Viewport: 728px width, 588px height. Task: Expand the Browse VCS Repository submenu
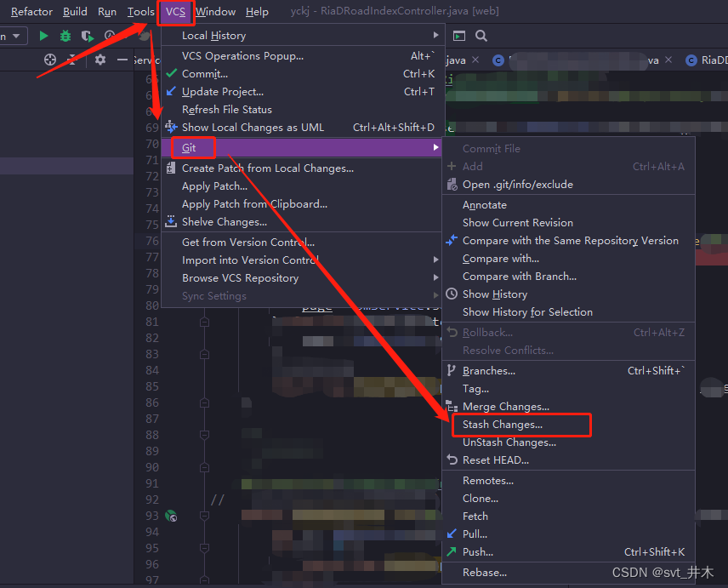tap(435, 277)
